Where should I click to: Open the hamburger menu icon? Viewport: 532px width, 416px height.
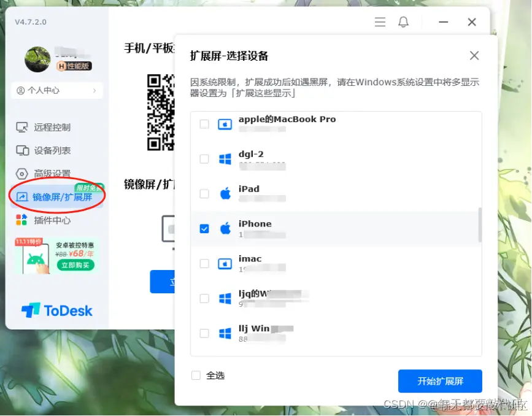click(380, 22)
